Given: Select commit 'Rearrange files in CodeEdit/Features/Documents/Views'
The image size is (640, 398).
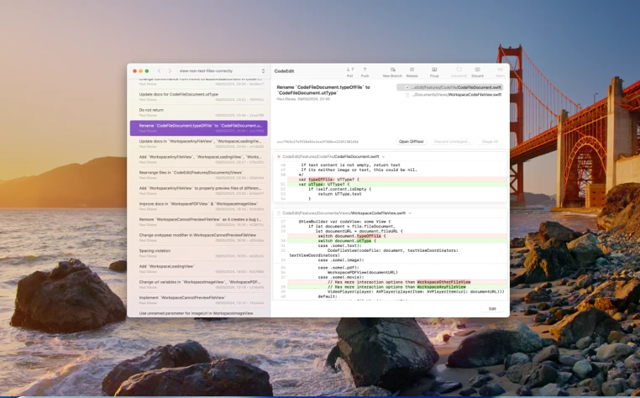Looking at the screenshot, I should pyautogui.click(x=199, y=175).
